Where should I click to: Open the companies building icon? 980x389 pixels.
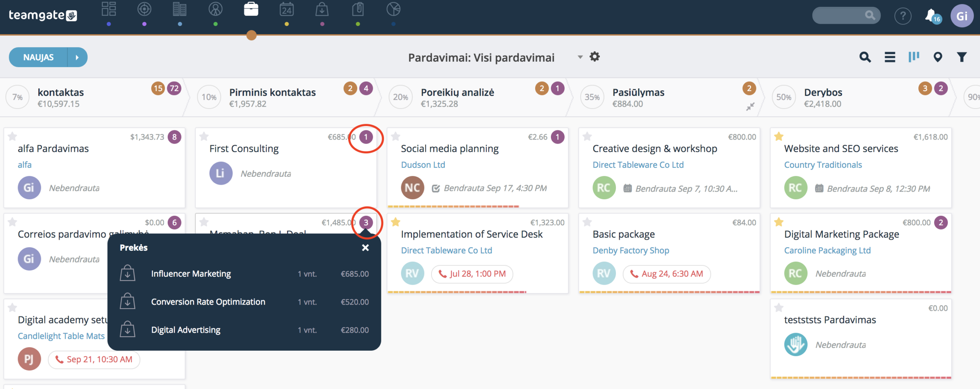coord(180,9)
